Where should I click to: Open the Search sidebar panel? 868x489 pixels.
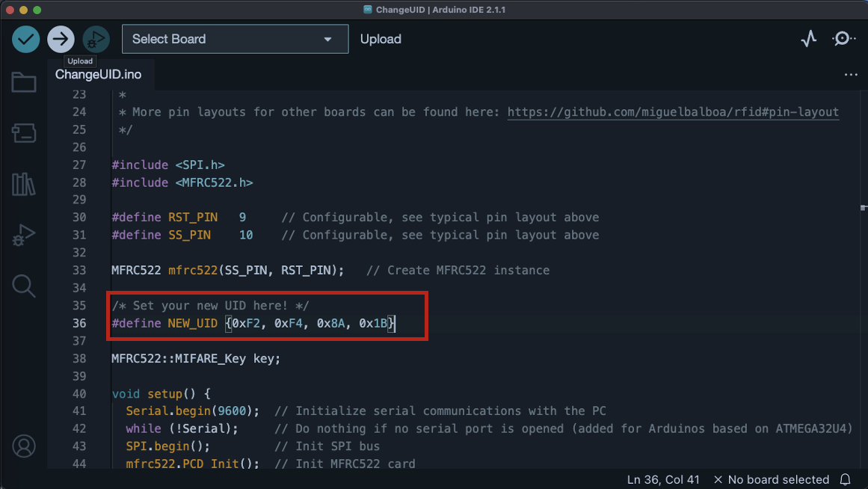(24, 286)
